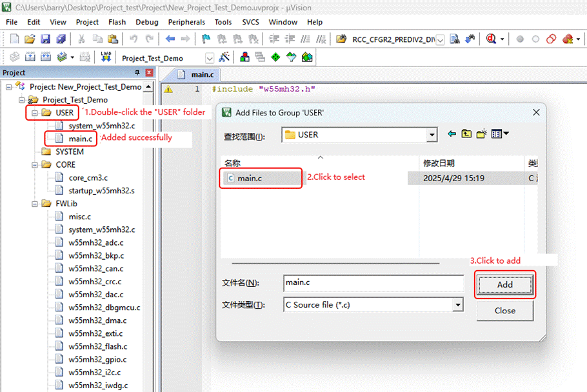Click the dialog's horizontal scrollbar
This screenshot has width=587, height=392.
(335, 263)
